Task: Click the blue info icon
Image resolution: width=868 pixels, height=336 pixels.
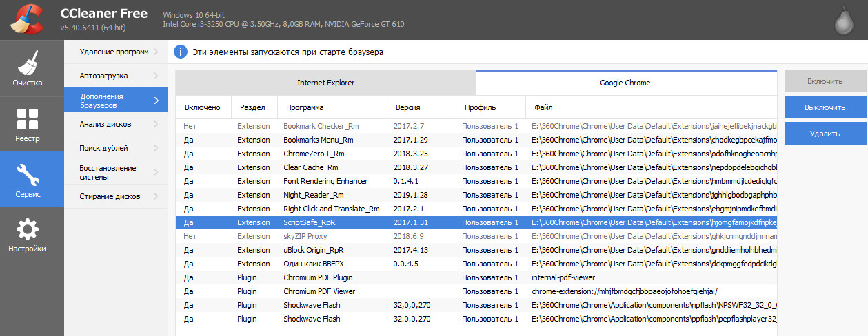Action: pyautogui.click(x=181, y=52)
